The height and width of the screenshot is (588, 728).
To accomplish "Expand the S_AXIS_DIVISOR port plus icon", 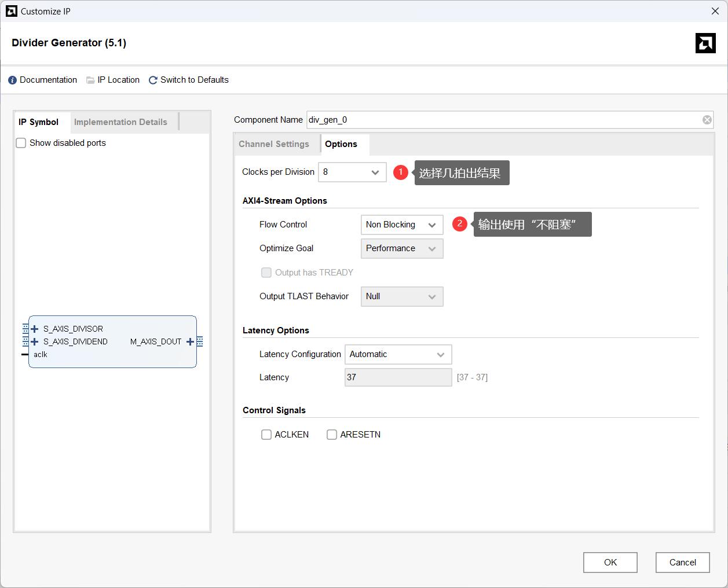I will 35,329.
